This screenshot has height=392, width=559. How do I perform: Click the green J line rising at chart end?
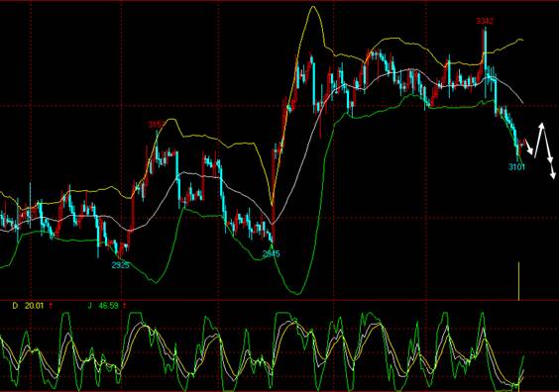coord(521,366)
